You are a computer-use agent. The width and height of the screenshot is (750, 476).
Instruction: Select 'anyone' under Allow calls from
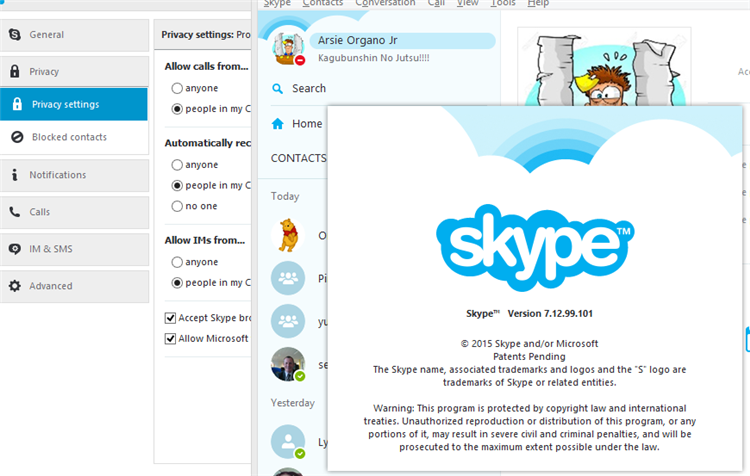tap(177, 88)
